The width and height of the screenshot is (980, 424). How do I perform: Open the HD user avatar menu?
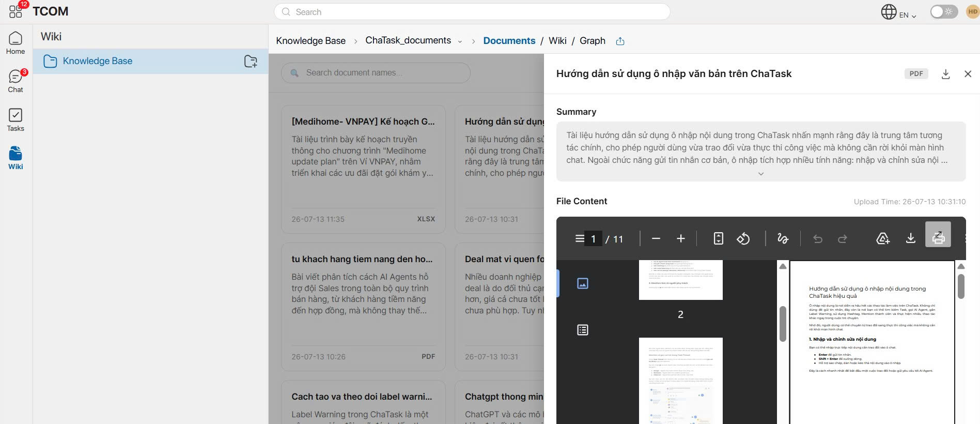[972, 11]
